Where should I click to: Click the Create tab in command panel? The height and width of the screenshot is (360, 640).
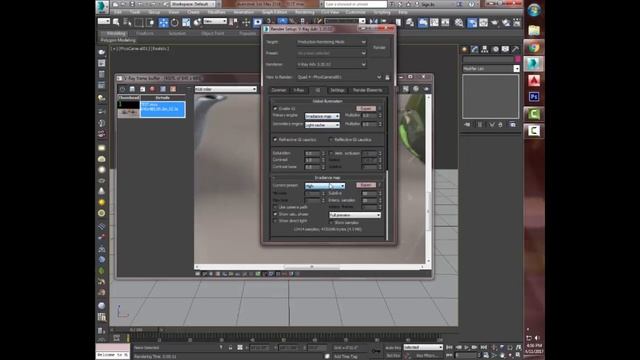click(464, 49)
